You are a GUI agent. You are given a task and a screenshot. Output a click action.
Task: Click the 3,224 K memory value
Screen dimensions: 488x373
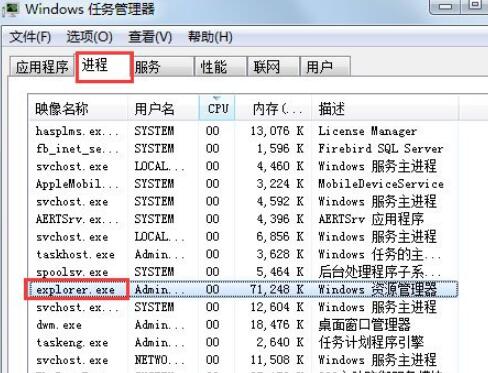click(x=280, y=184)
